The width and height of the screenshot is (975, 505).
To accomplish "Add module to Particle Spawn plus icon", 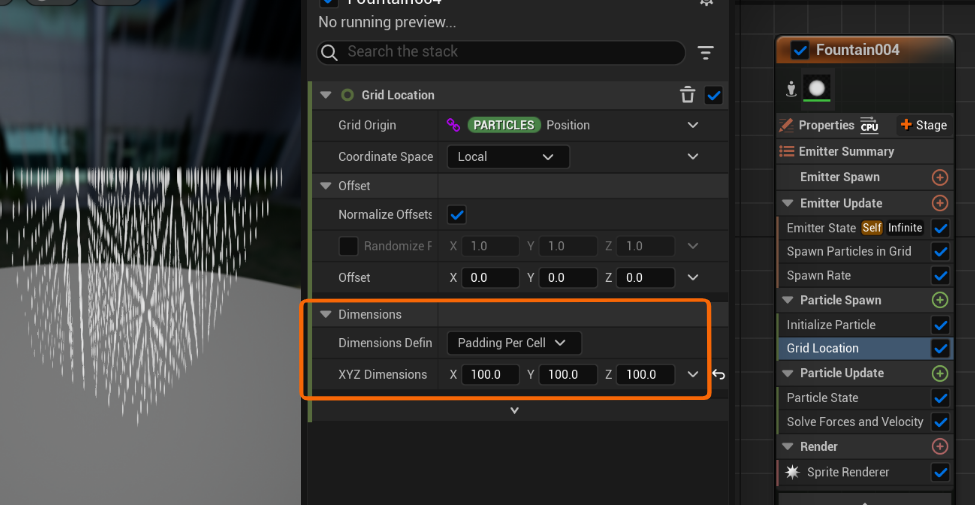I will coord(940,300).
